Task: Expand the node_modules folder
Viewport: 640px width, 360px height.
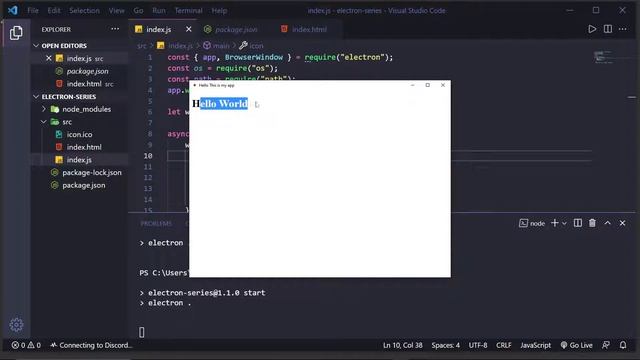Action: pos(81,109)
